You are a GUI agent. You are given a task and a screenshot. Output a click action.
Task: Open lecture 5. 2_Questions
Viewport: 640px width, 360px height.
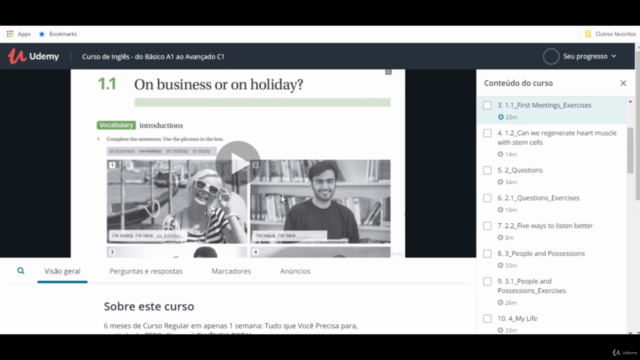click(x=520, y=170)
